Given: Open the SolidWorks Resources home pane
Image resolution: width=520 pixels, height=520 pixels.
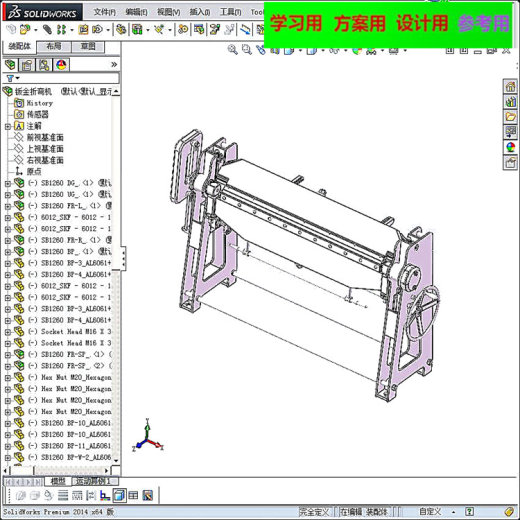Looking at the screenshot, I should (x=510, y=86).
